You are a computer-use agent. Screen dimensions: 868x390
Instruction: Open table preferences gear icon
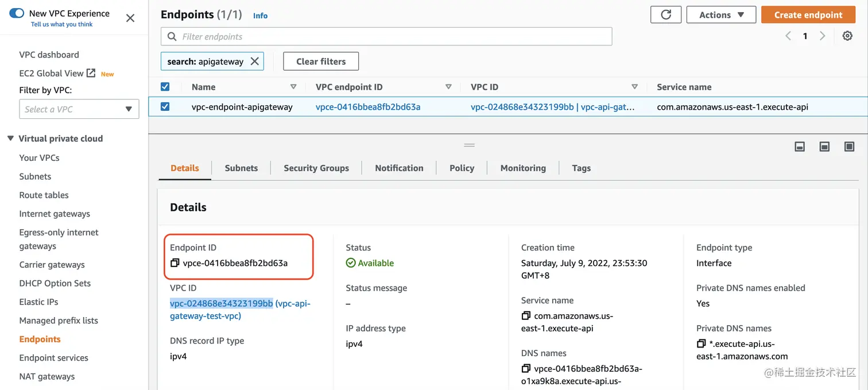pos(847,36)
